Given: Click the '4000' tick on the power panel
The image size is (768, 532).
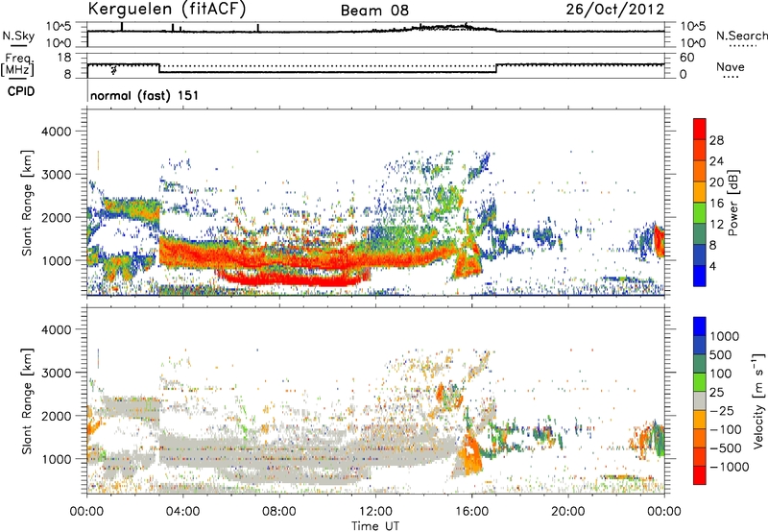Looking at the screenshot, I should [x=56, y=132].
